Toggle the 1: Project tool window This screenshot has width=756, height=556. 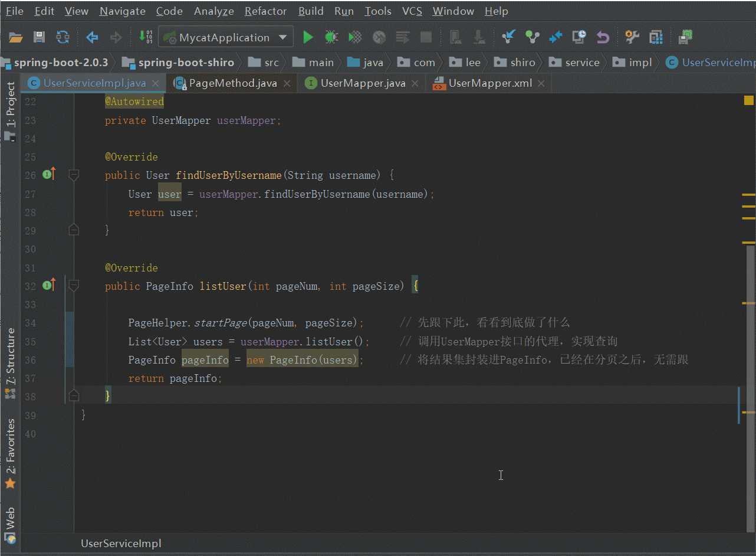pos(11,111)
